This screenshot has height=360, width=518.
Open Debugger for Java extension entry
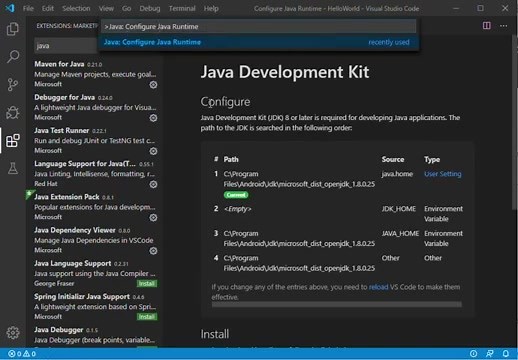(x=95, y=107)
